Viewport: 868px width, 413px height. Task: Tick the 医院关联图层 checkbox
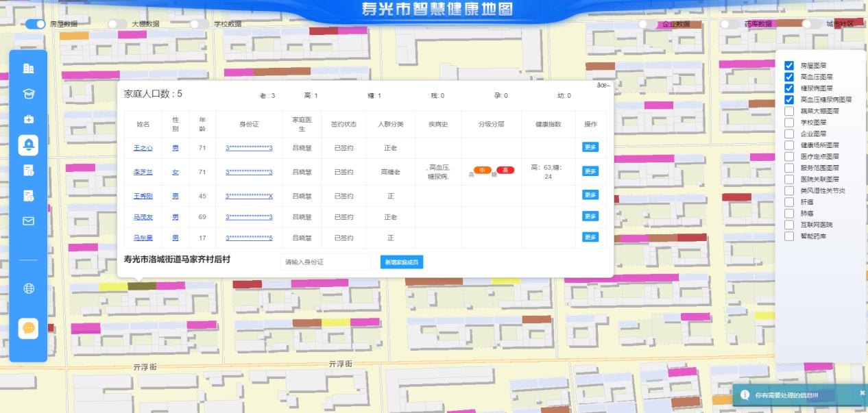(788, 179)
